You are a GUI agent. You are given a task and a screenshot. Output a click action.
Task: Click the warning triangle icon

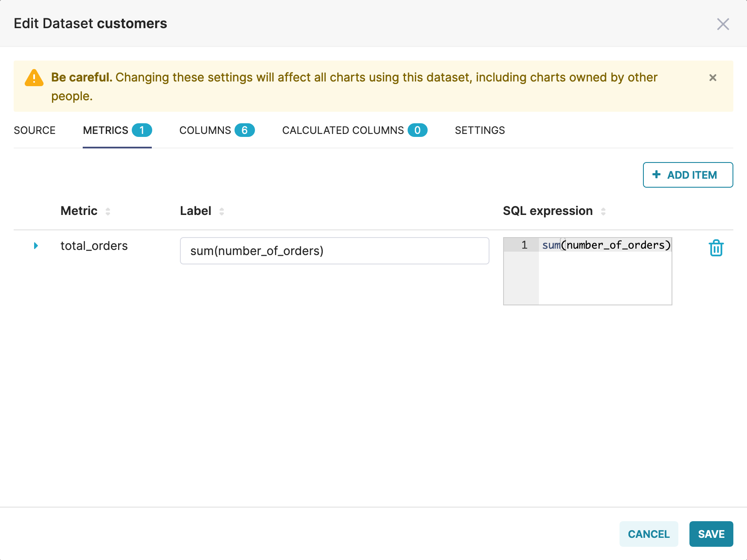tap(34, 78)
